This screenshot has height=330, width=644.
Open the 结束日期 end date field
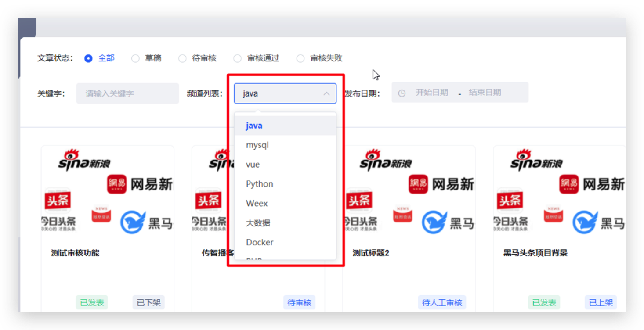[x=485, y=93]
